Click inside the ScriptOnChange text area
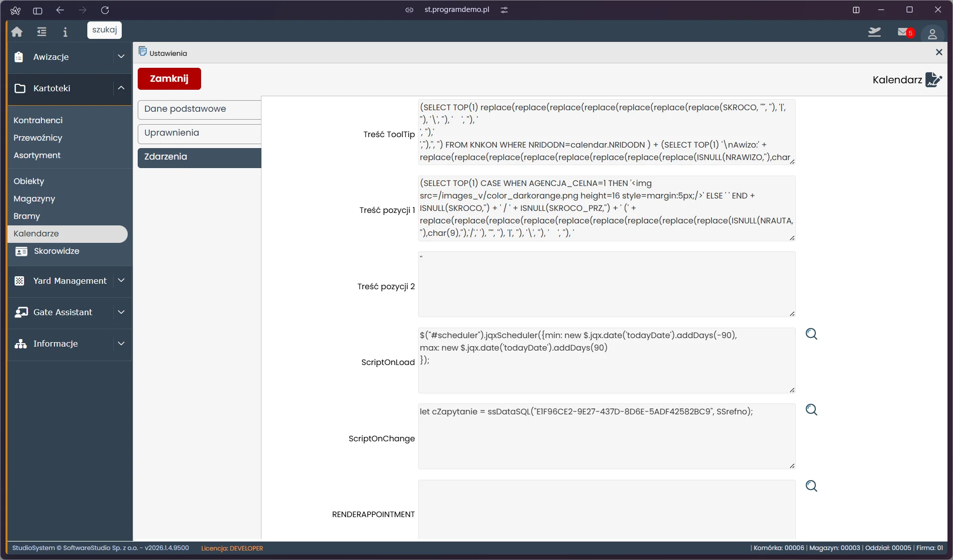 (607, 436)
